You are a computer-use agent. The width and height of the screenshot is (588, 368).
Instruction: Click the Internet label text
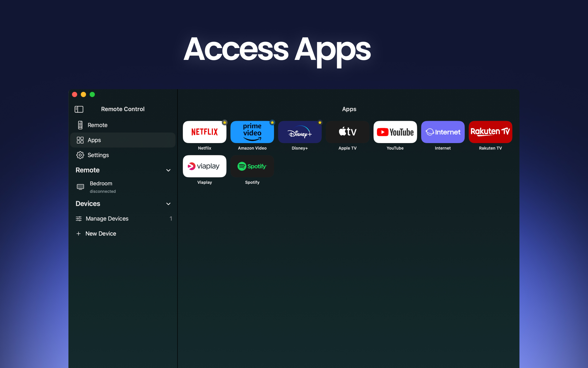[443, 148]
